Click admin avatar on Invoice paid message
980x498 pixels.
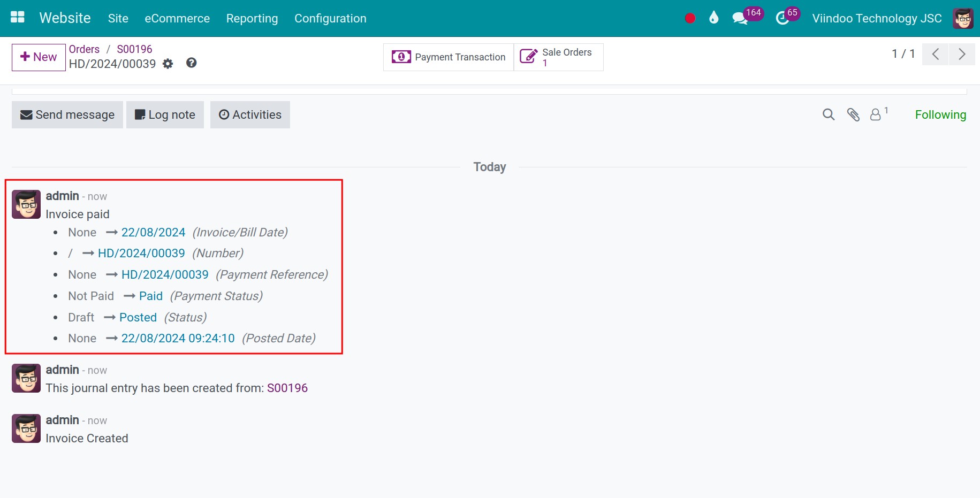[x=26, y=204]
